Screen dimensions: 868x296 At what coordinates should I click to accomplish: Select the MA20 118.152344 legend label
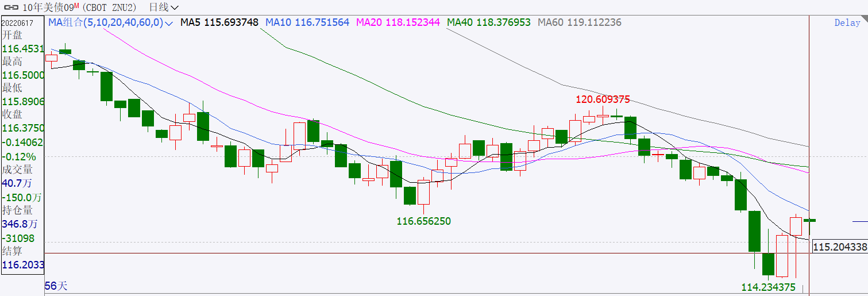[398, 22]
